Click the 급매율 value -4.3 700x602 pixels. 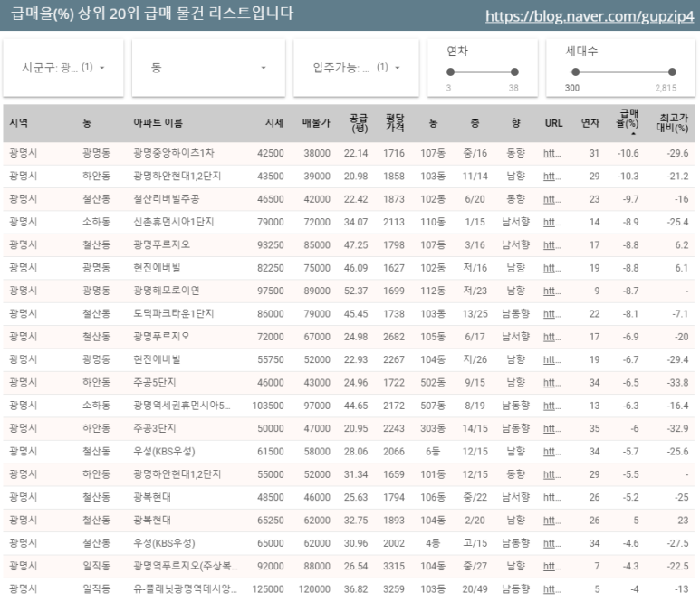click(631, 566)
